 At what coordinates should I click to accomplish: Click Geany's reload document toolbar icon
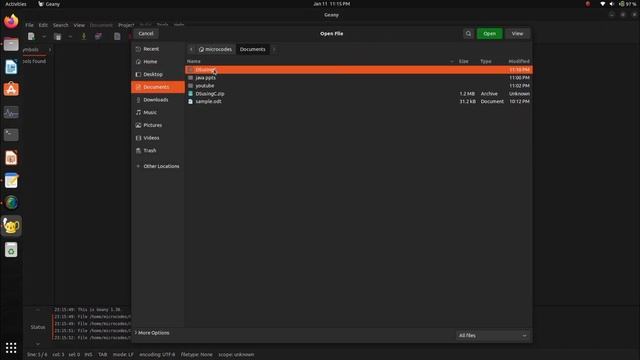[117, 36]
